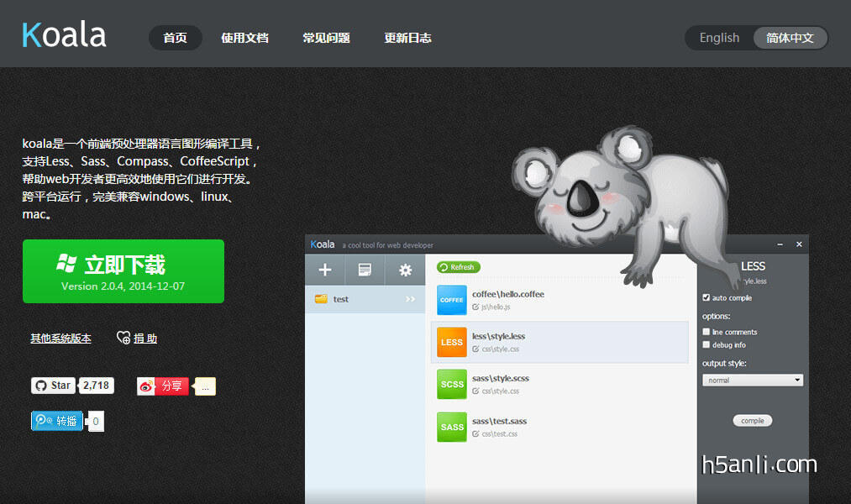Click the 捐助 donate link
Screen dimensions: 851x504
(145, 339)
